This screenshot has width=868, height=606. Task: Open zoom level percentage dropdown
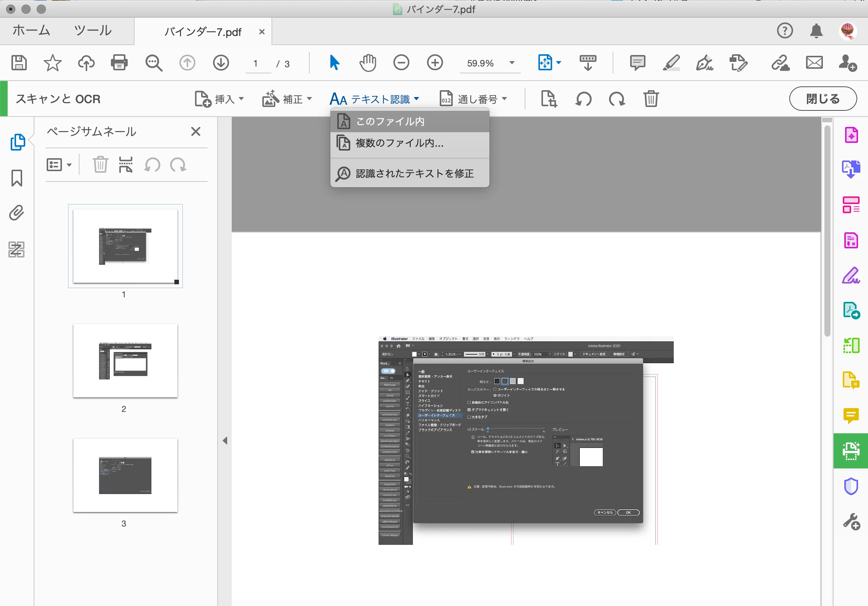pyautogui.click(x=512, y=63)
